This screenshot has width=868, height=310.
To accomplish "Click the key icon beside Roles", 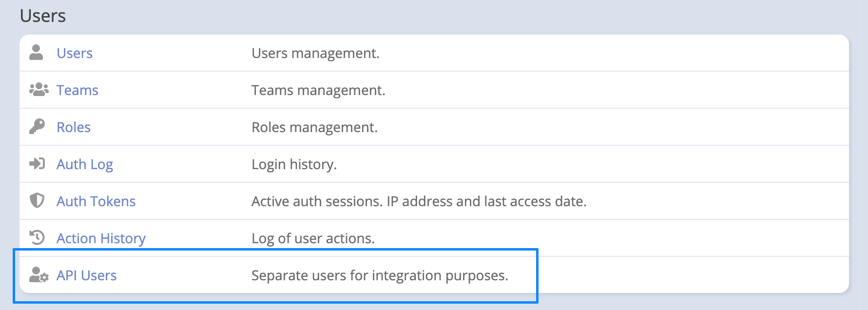I will tap(37, 127).
